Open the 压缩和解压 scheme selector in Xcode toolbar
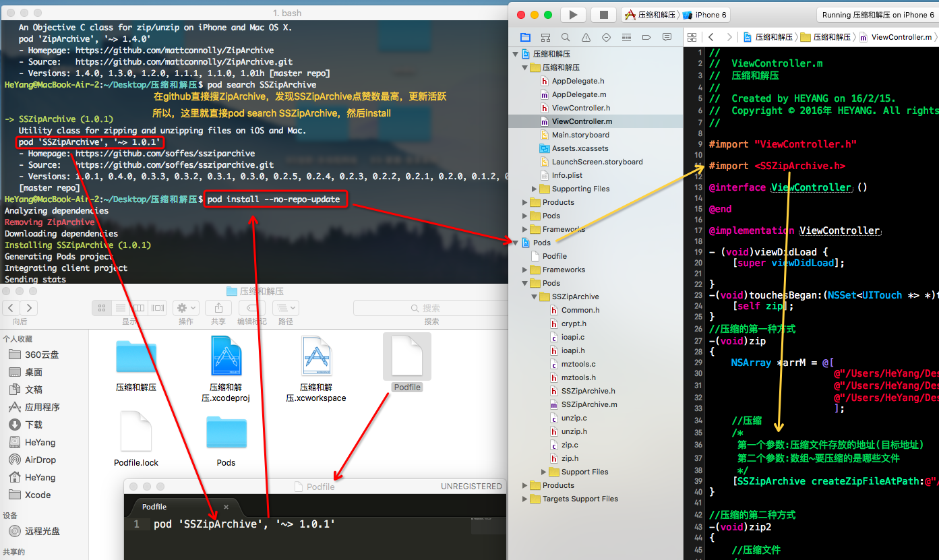This screenshot has height=560, width=939. (651, 15)
